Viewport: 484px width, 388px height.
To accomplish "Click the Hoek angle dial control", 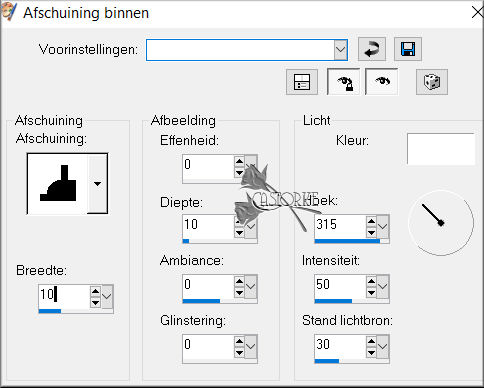I will tap(441, 223).
